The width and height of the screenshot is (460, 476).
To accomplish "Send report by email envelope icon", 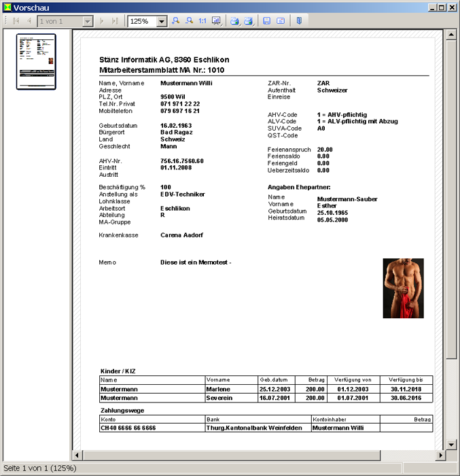I will (x=281, y=21).
